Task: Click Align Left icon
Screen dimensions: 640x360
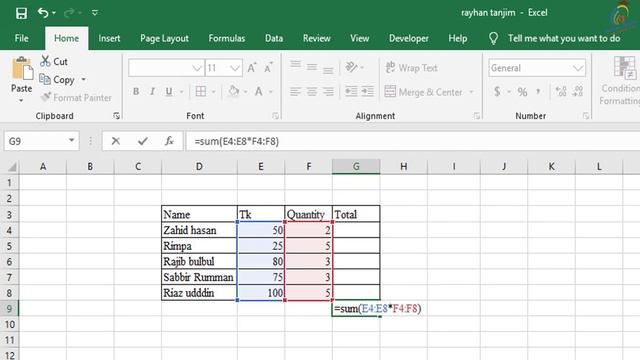Action: tap(296, 91)
